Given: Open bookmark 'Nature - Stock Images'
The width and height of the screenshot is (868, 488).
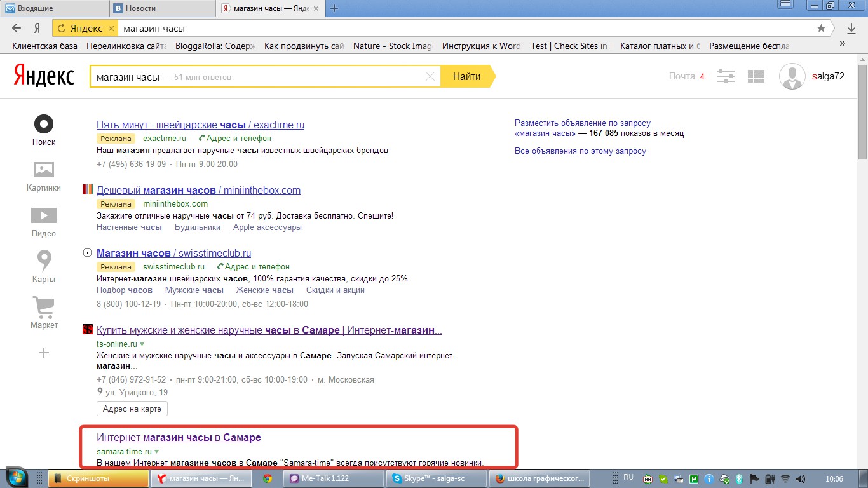Looking at the screenshot, I should (393, 46).
